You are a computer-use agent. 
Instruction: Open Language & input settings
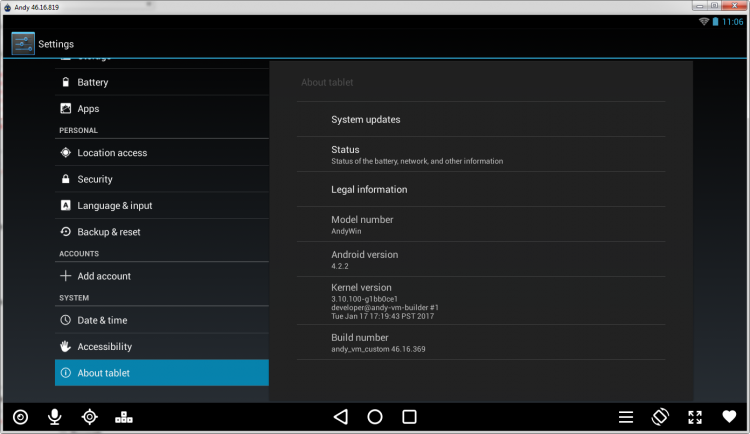pyautogui.click(x=162, y=205)
